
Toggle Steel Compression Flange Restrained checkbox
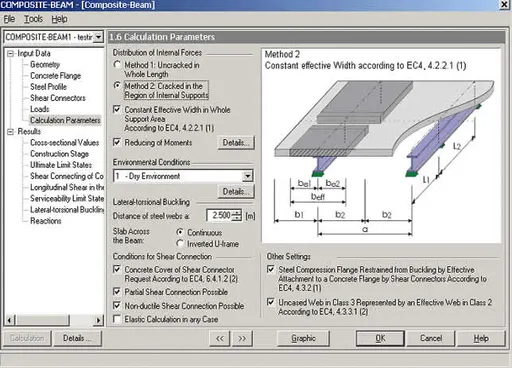271,269
